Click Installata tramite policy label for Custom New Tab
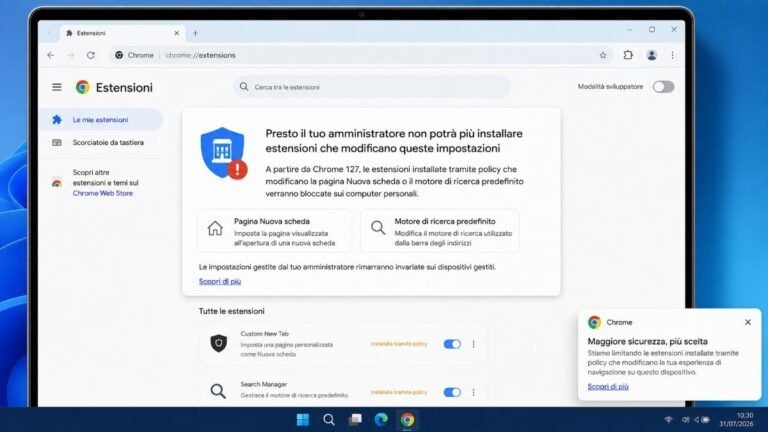The width and height of the screenshot is (768, 432). 399,344
